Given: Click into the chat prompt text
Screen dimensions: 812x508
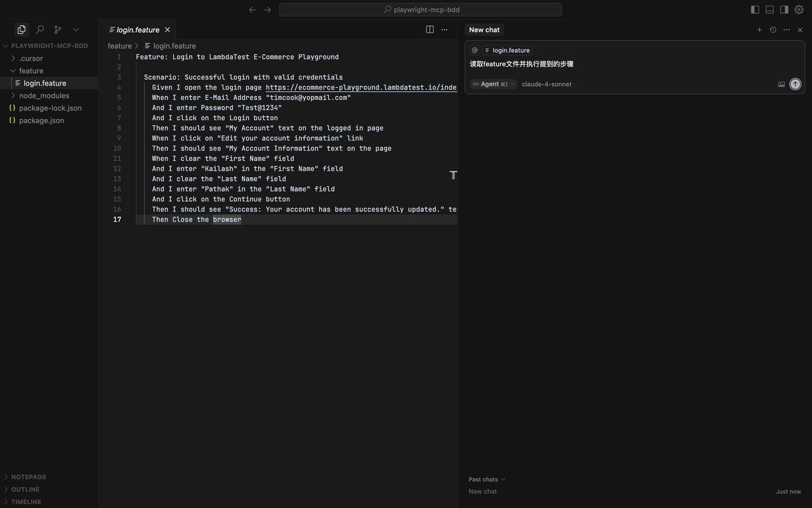Looking at the screenshot, I should 521,64.
